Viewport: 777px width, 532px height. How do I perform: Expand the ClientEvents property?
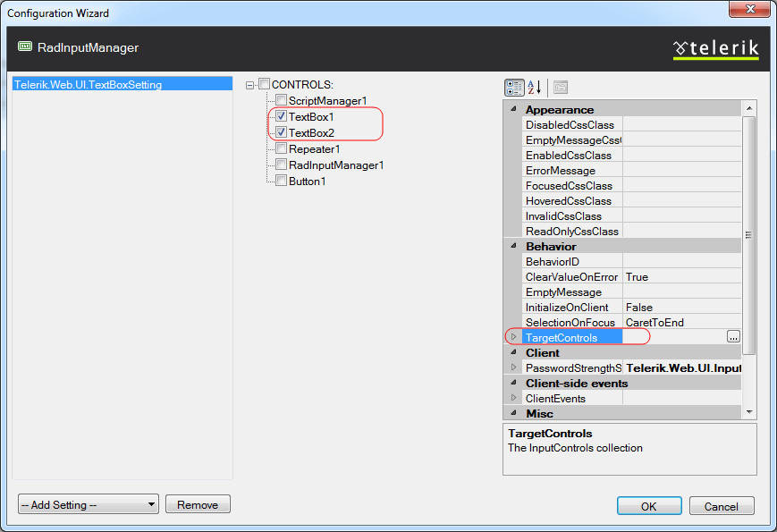coord(513,398)
